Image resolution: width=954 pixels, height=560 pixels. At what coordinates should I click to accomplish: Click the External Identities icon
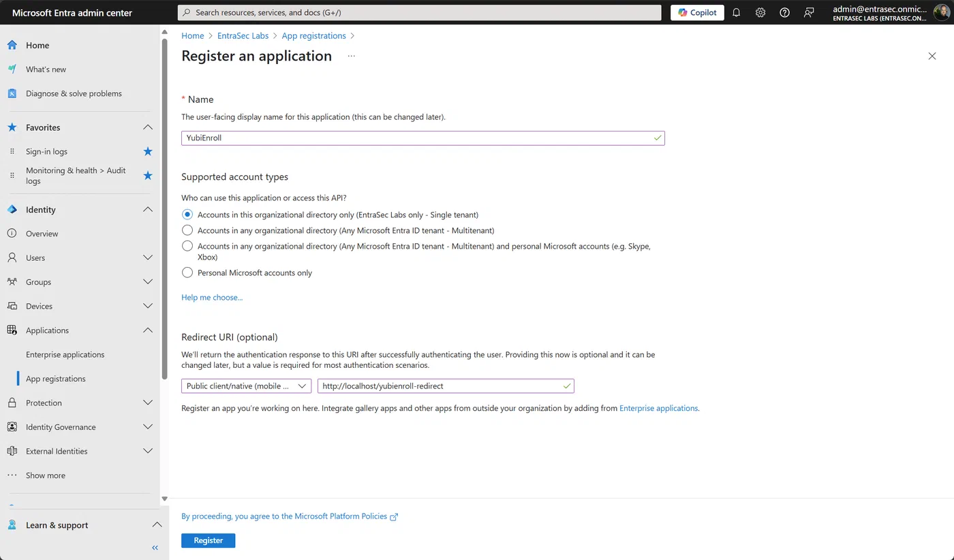point(12,451)
